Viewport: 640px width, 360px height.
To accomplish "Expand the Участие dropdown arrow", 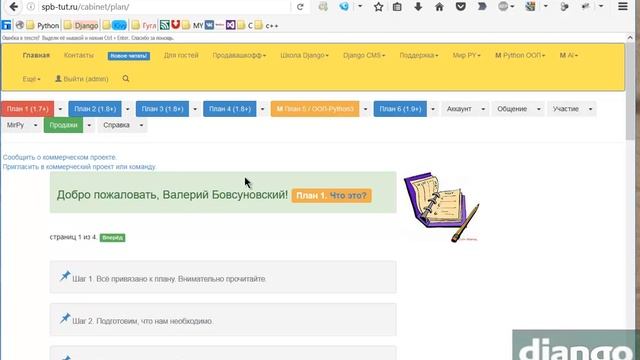I will (x=591, y=109).
